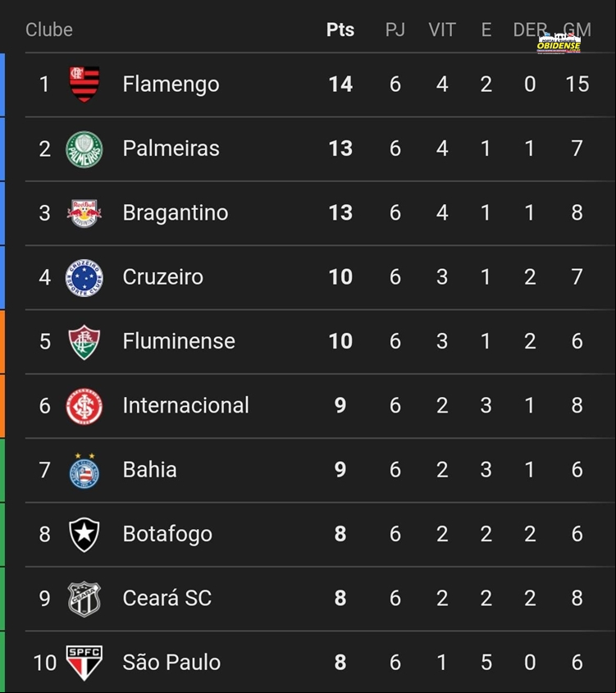Click the Ceará SC crest
This screenshot has height=693, width=616.
pyautogui.click(x=84, y=599)
